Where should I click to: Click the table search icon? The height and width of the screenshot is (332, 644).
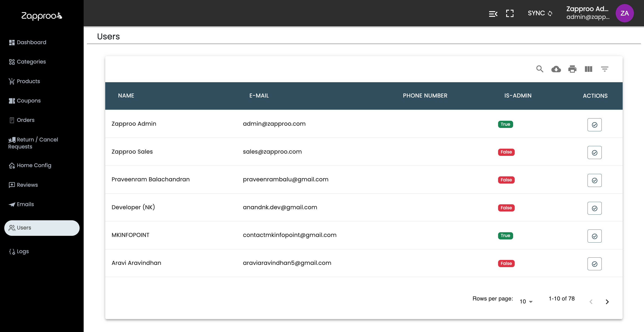pyautogui.click(x=539, y=69)
